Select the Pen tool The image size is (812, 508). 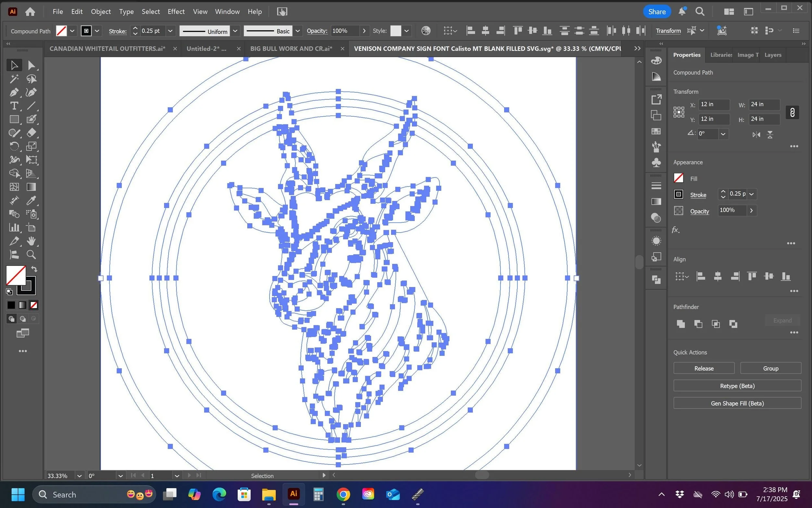14,92
